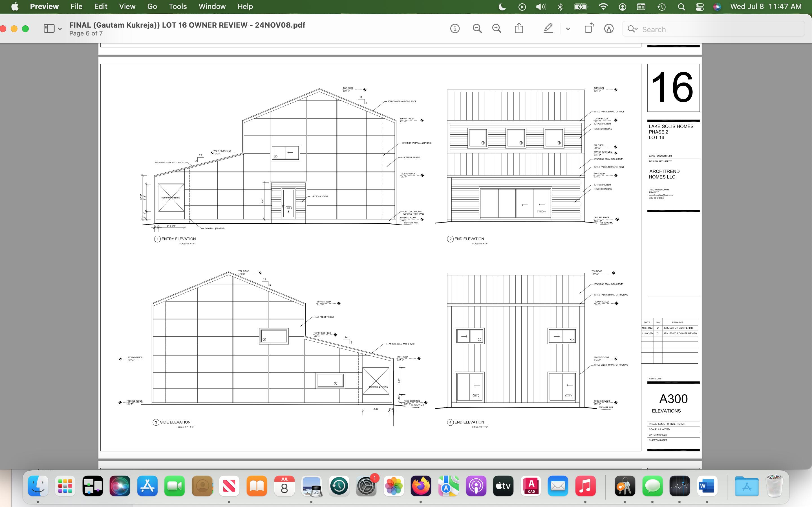Expand the highlight color dropdown arrow
Image resolution: width=812 pixels, height=507 pixels.
[x=568, y=29]
